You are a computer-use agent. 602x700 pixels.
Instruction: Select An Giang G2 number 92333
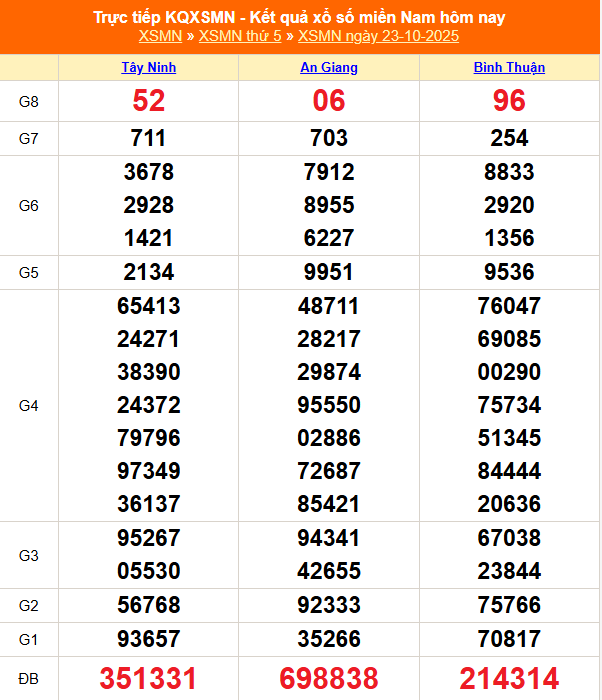pyautogui.click(x=329, y=605)
